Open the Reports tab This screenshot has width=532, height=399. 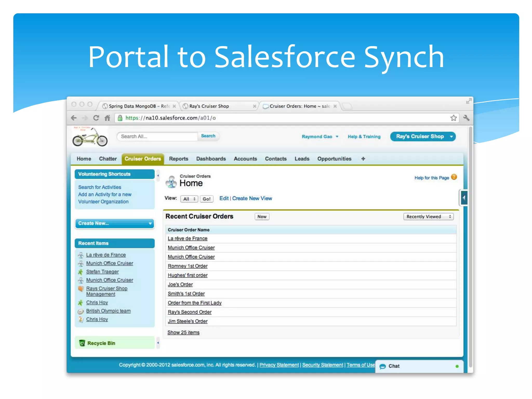coord(178,159)
